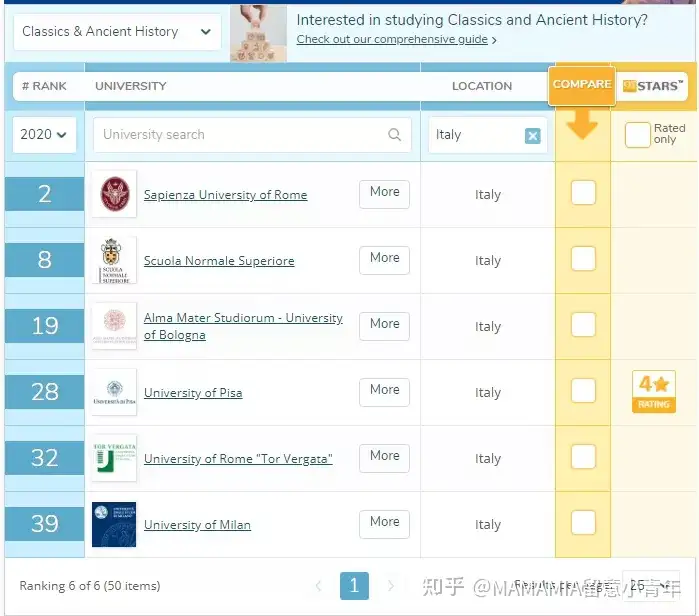The height and width of the screenshot is (616, 699).
Task: Open Scuola Normale Superiore link
Action: [219, 261]
